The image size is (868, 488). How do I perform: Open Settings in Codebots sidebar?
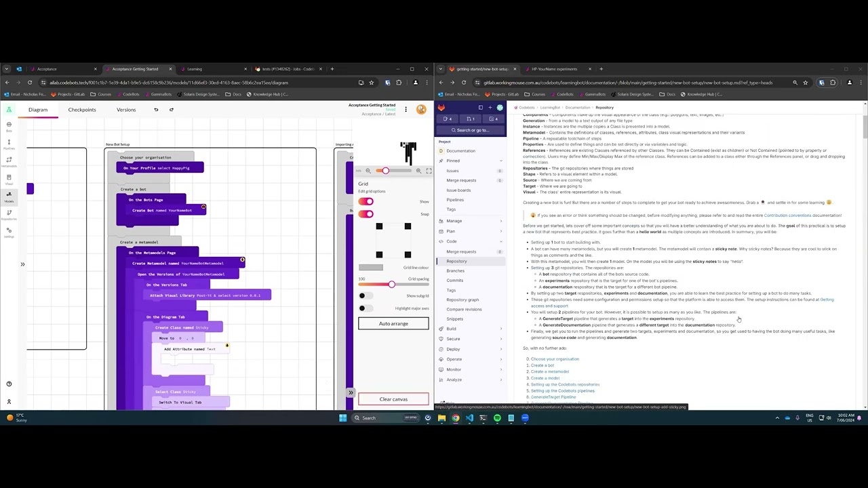[9, 232]
